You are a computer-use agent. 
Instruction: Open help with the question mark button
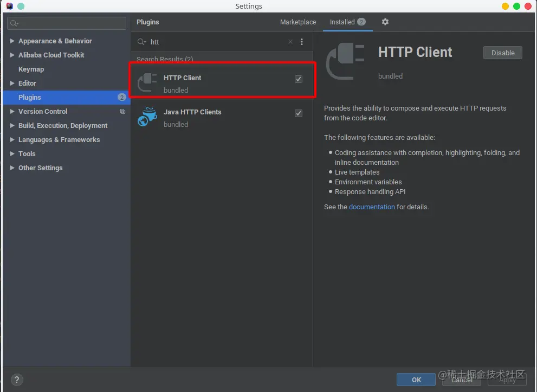[x=17, y=380]
